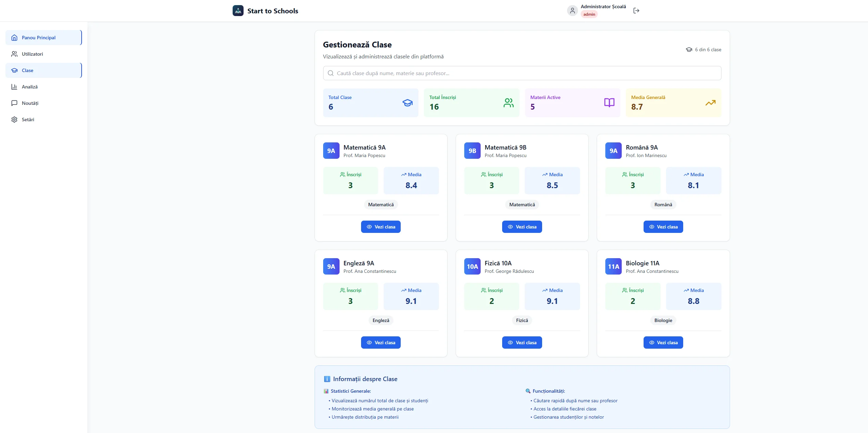The image size is (868, 433).
Task: Click Vezi clasa for Matematică 9A
Action: tap(381, 227)
